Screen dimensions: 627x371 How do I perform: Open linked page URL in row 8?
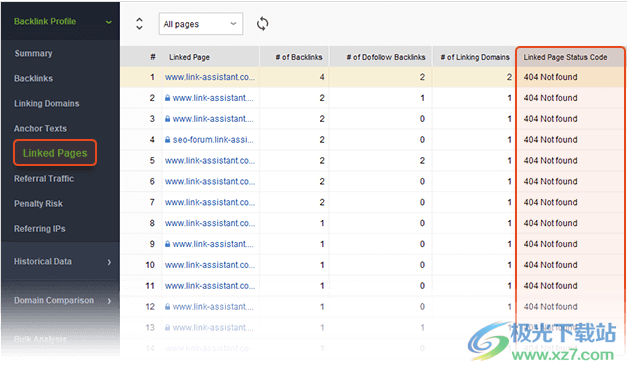(210, 223)
